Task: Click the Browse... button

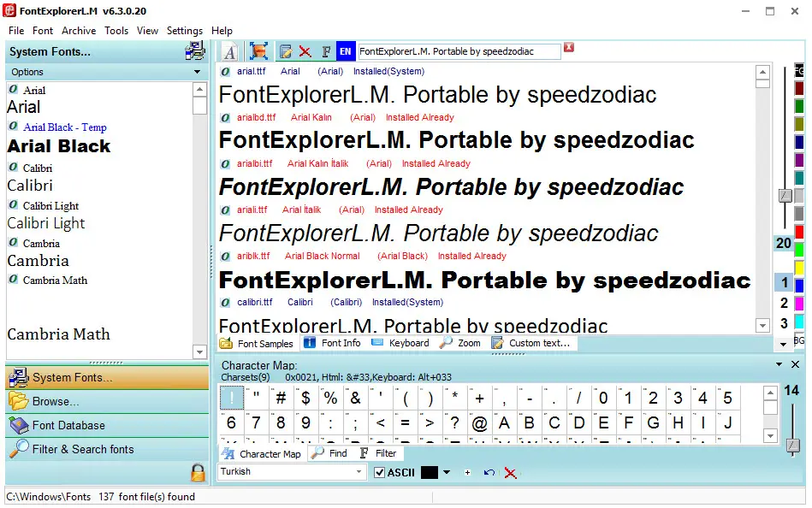Action: tap(56, 401)
